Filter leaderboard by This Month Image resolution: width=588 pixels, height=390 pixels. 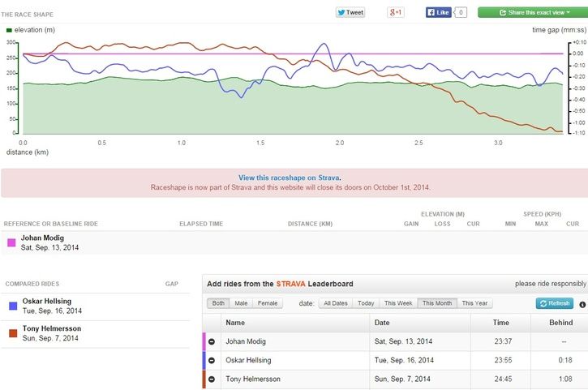pyautogui.click(x=437, y=303)
